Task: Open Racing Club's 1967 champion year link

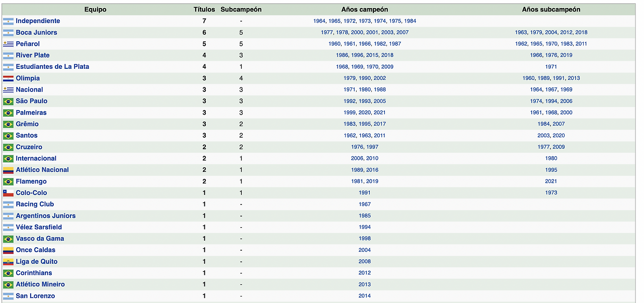Action: pyautogui.click(x=365, y=205)
